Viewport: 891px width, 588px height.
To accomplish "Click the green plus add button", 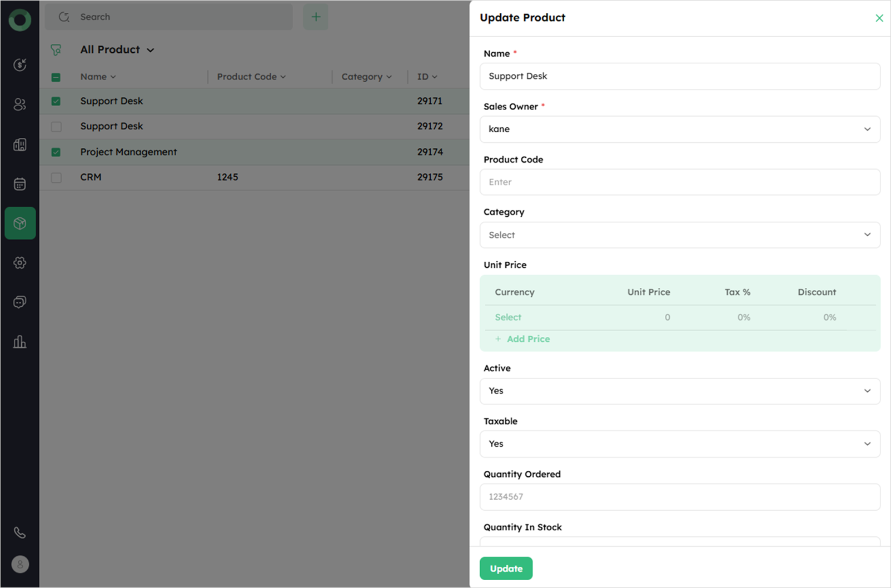I will (x=316, y=17).
